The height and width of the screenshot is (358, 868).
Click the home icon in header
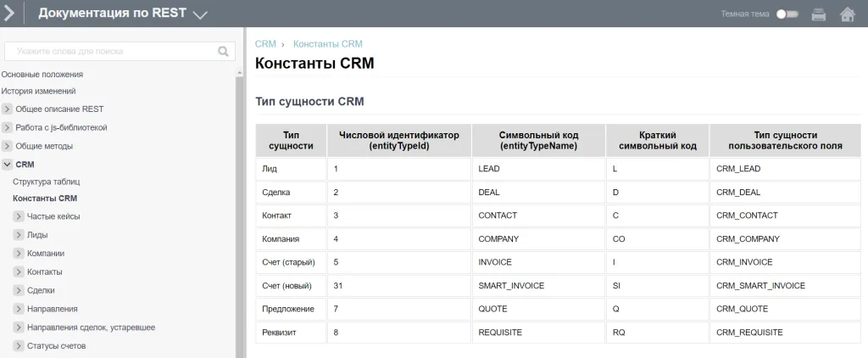coord(846,14)
